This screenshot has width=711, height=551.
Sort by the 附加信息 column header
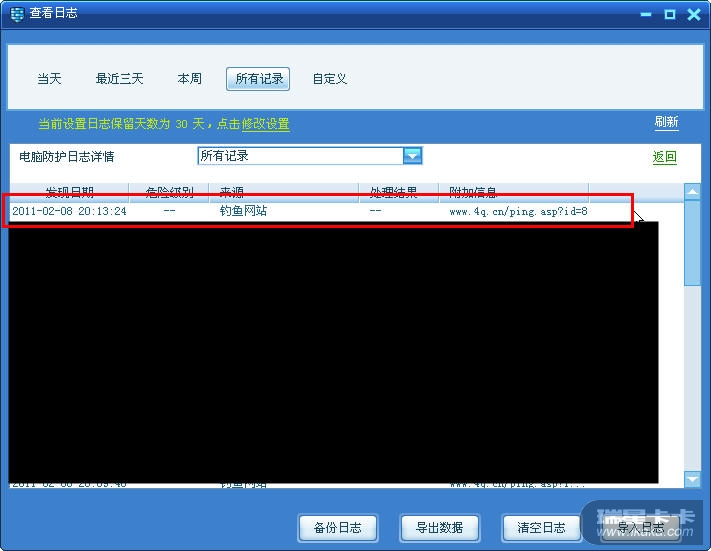(x=514, y=193)
